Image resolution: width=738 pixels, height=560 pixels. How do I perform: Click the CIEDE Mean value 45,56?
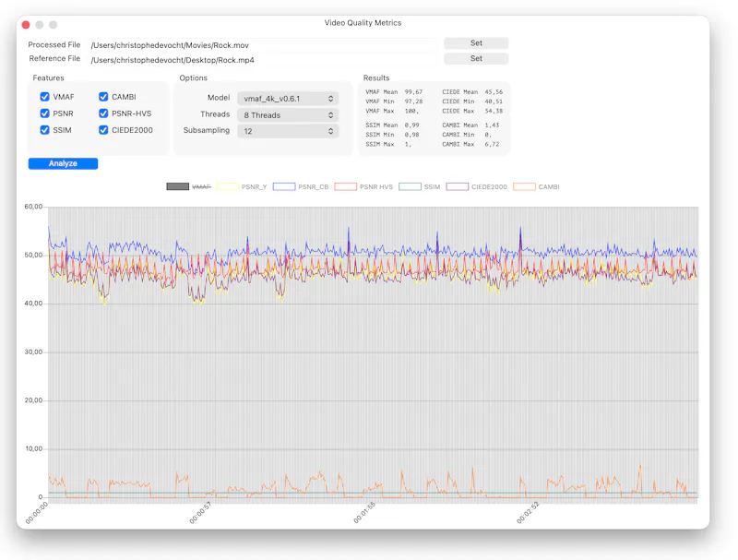(494, 92)
